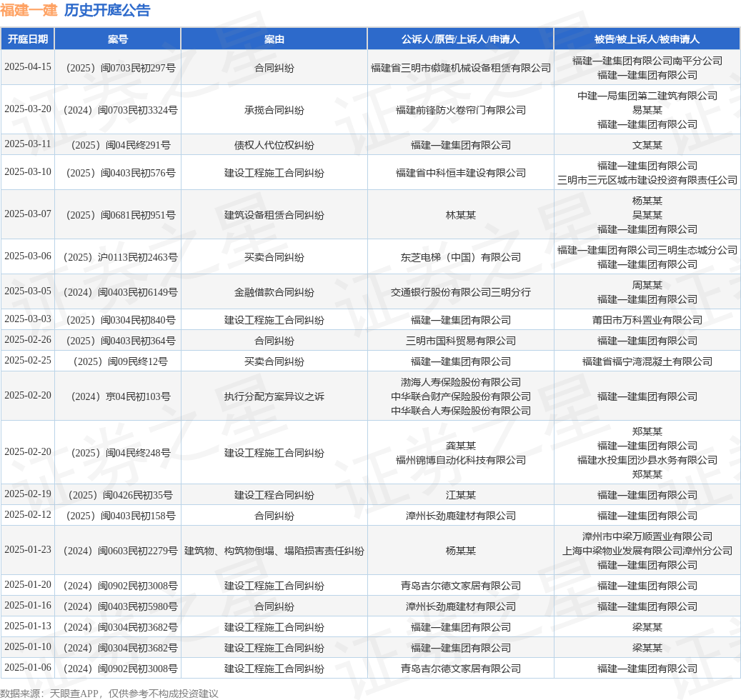
Task: Click defendant 福建一建集团有限公司三明生态城分公司
Action: 647,250
